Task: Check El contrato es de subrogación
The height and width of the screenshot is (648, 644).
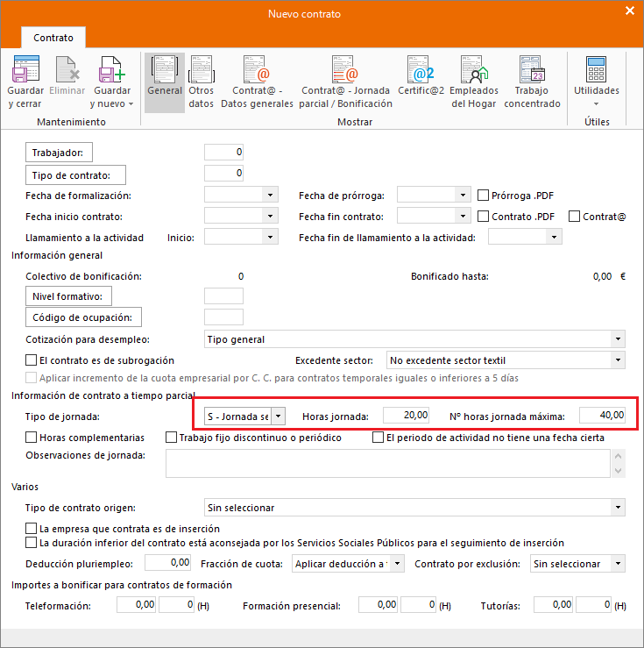Action: pyautogui.click(x=32, y=360)
